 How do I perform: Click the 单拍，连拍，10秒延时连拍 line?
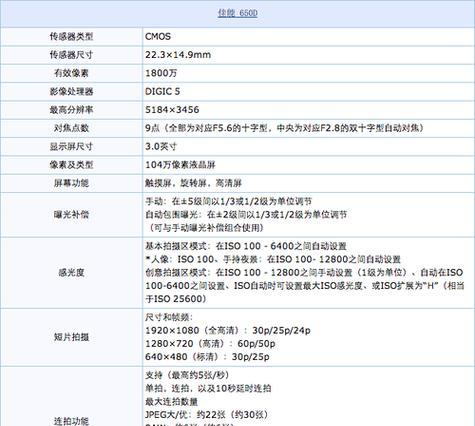[208, 388]
